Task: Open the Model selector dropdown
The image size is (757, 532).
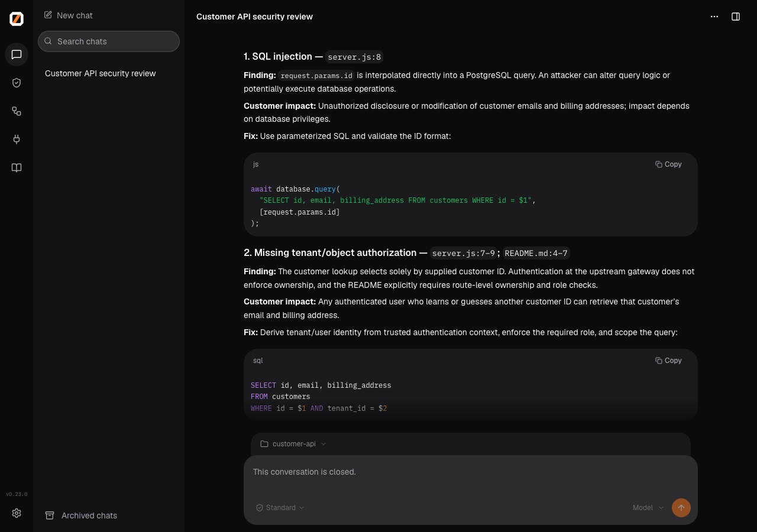Action: coord(648,508)
